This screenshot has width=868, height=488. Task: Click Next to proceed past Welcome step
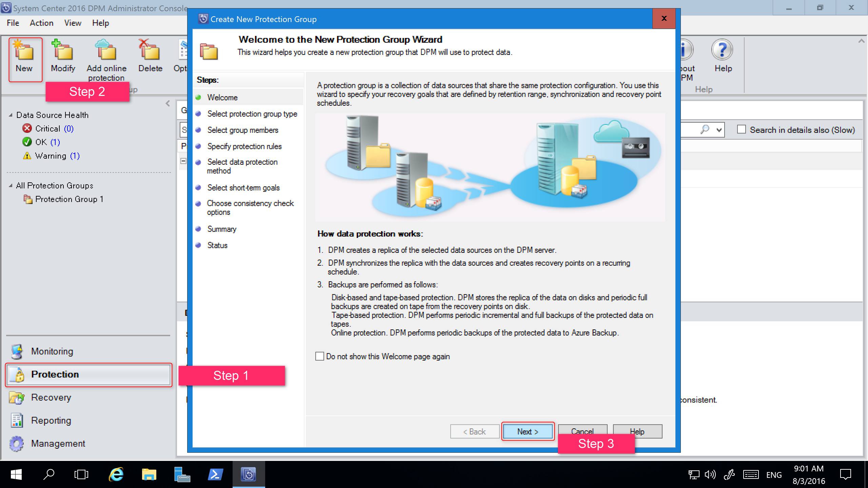coord(527,431)
